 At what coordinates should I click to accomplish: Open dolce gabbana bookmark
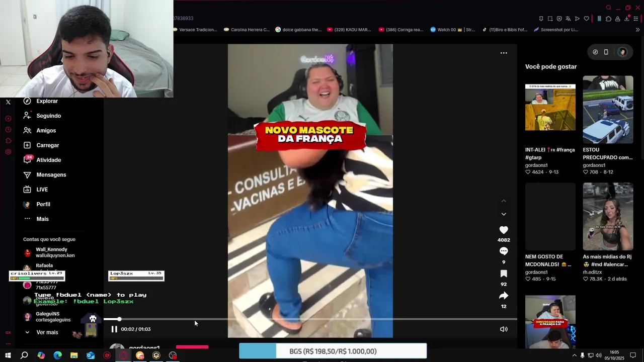[x=298, y=30]
